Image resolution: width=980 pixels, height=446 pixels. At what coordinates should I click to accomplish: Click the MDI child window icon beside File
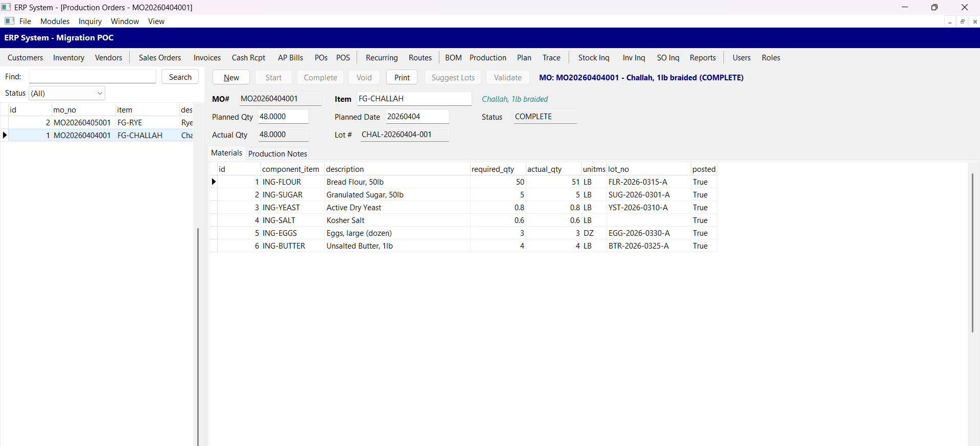click(x=9, y=21)
